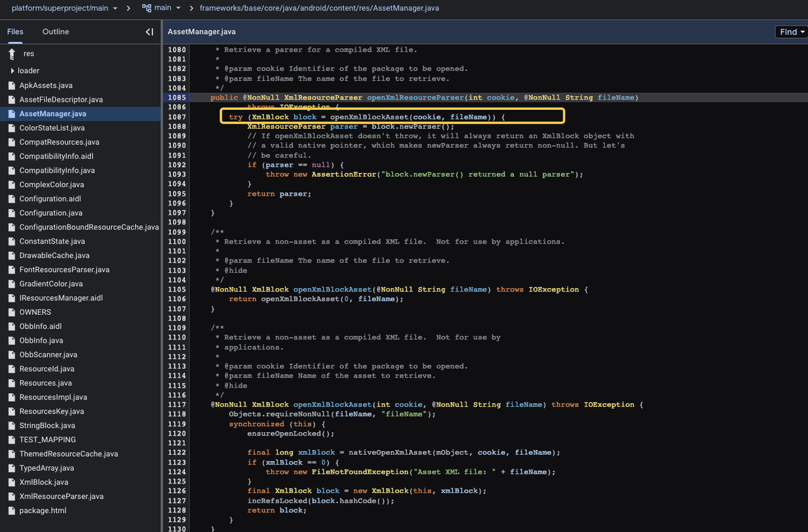Open DrawableCache.java
808x532 pixels.
tap(54, 256)
